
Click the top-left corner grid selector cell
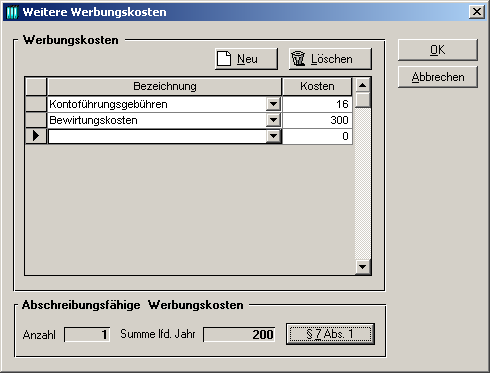point(36,86)
